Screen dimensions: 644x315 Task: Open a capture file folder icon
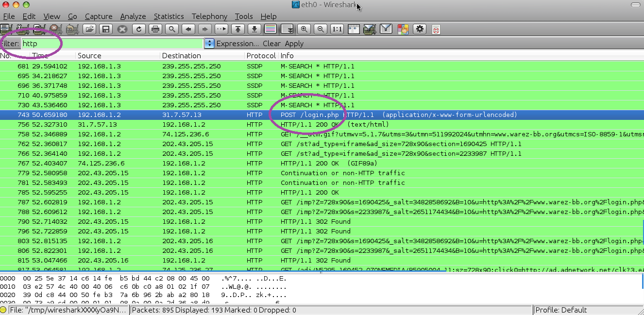[x=89, y=29]
